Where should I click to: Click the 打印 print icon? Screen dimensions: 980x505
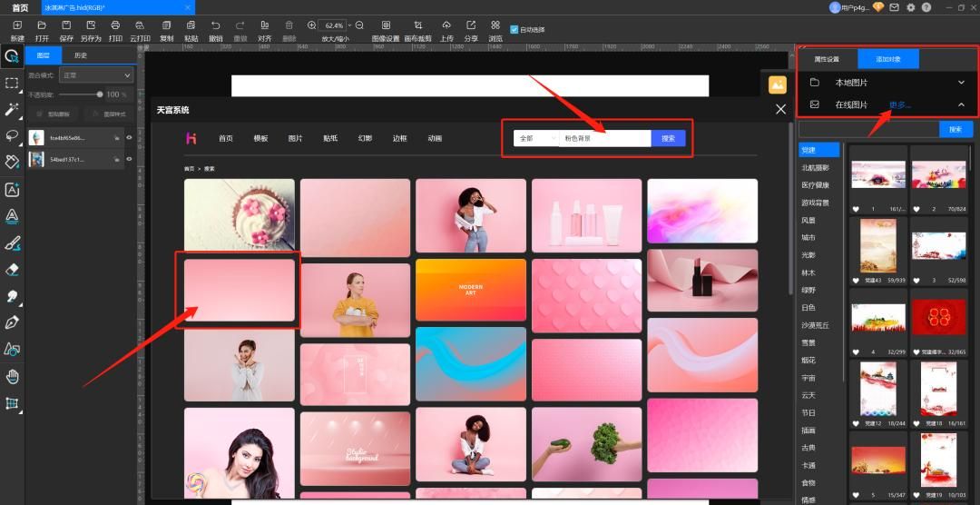tap(115, 25)
